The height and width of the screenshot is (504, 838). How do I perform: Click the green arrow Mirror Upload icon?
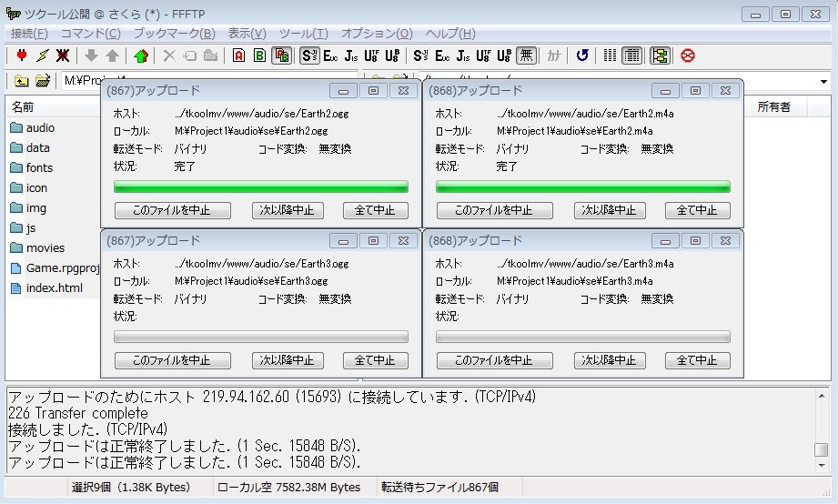140,55
